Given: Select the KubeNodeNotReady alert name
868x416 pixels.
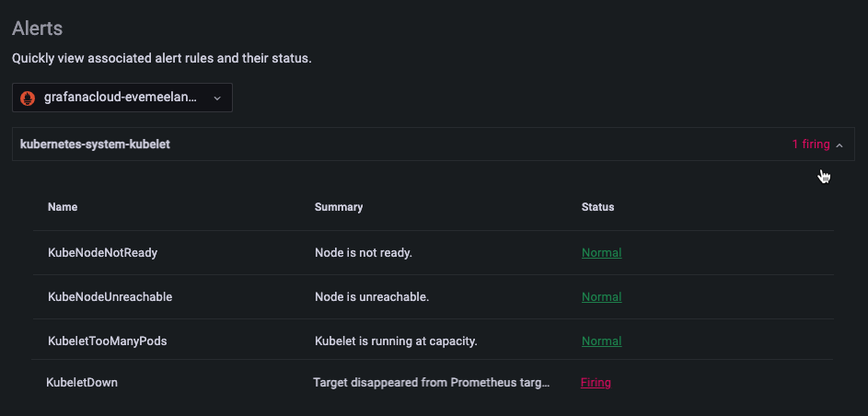Looking at the screenshot, I should click(x=103, y=253).
